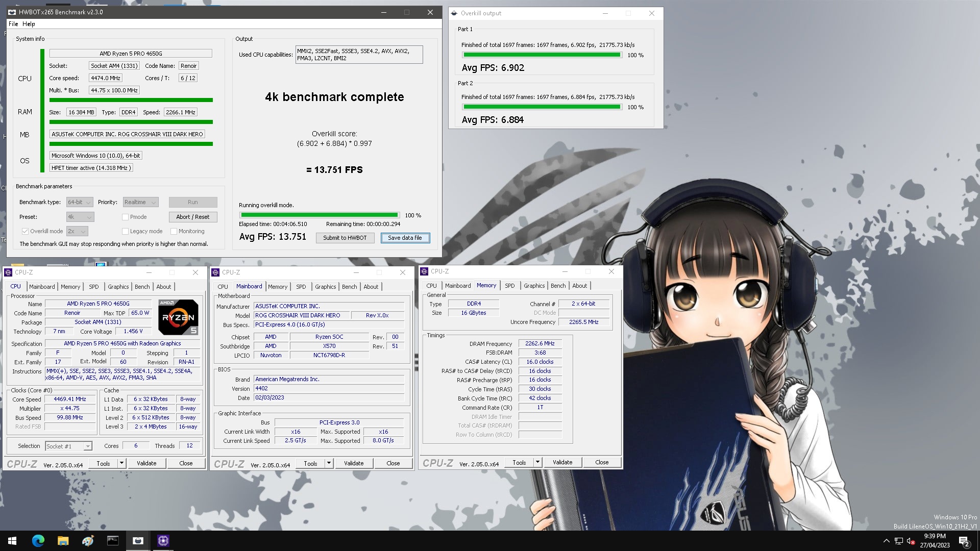Click the Mainboard CPU-Z window title icon

[x=216, y=272]
